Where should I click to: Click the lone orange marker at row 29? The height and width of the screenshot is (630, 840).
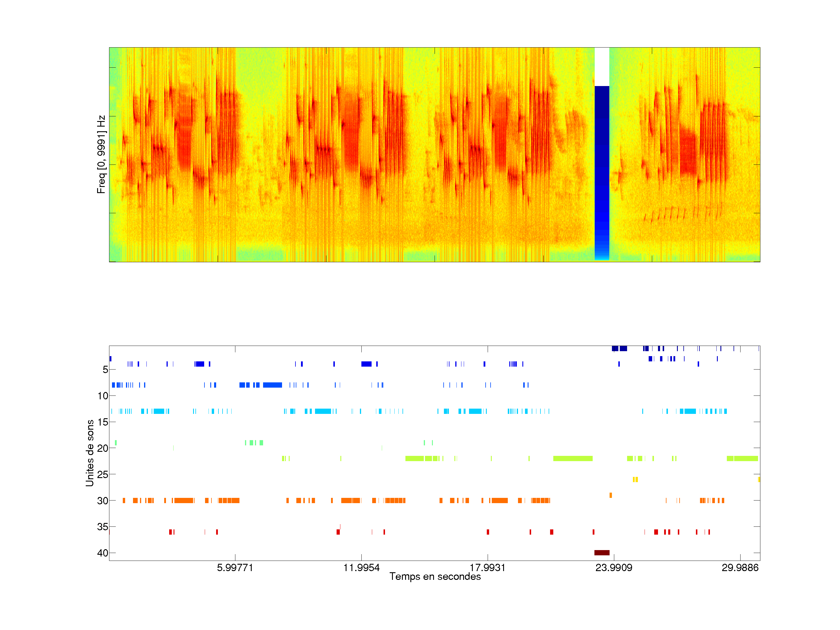pyautogui.click(x=611, y=495)
